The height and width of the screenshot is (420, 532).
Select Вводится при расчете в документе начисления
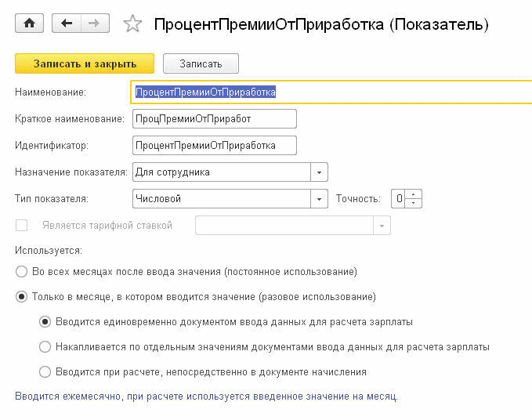click(45, 372)
